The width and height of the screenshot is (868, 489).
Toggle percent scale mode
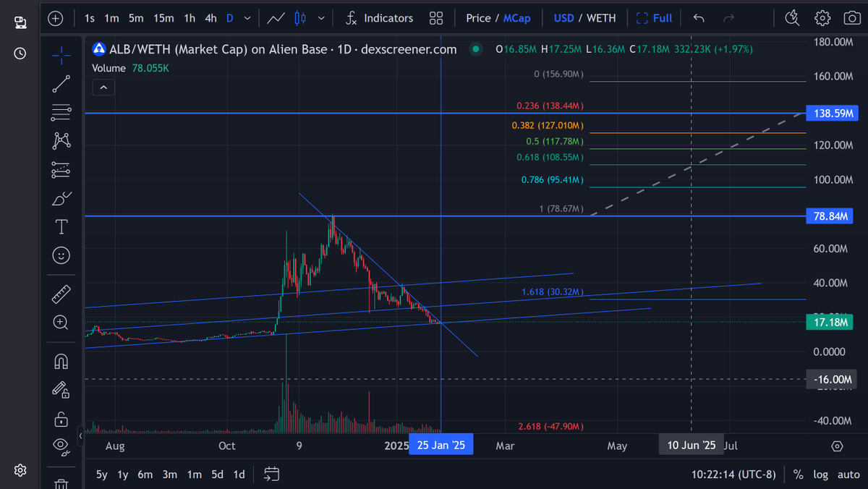tap(799, 475)
